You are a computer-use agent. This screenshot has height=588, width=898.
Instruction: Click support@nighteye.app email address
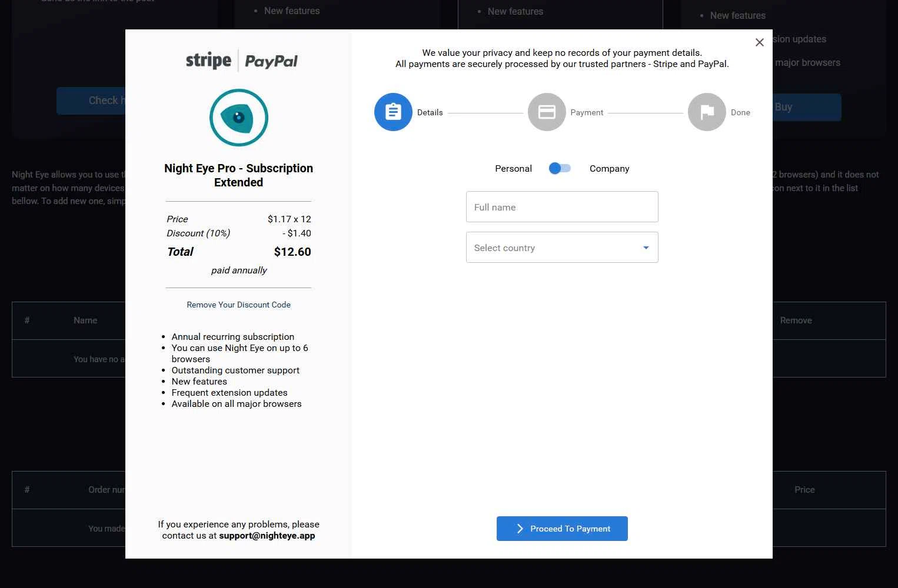pyautogui.click(x=267, y=536)
